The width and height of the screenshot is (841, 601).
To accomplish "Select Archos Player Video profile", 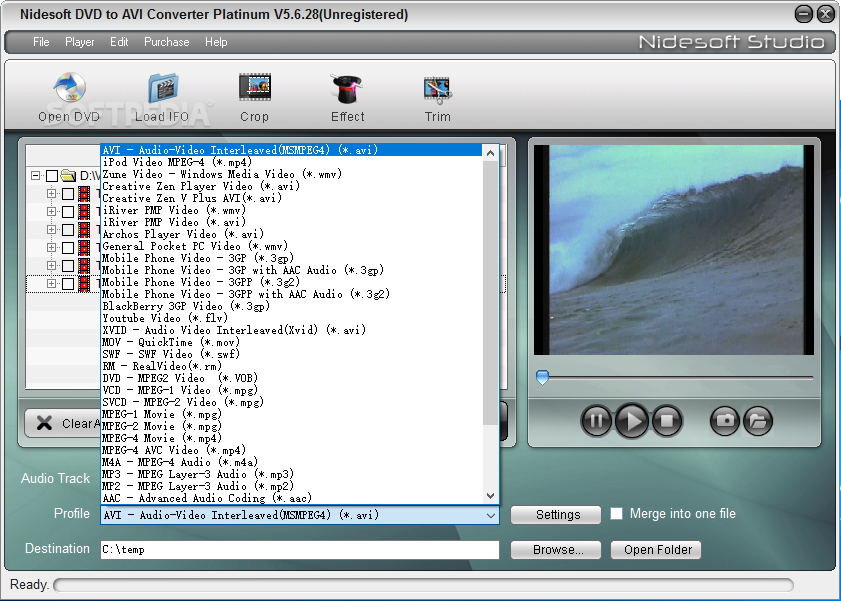I will 292,234.
